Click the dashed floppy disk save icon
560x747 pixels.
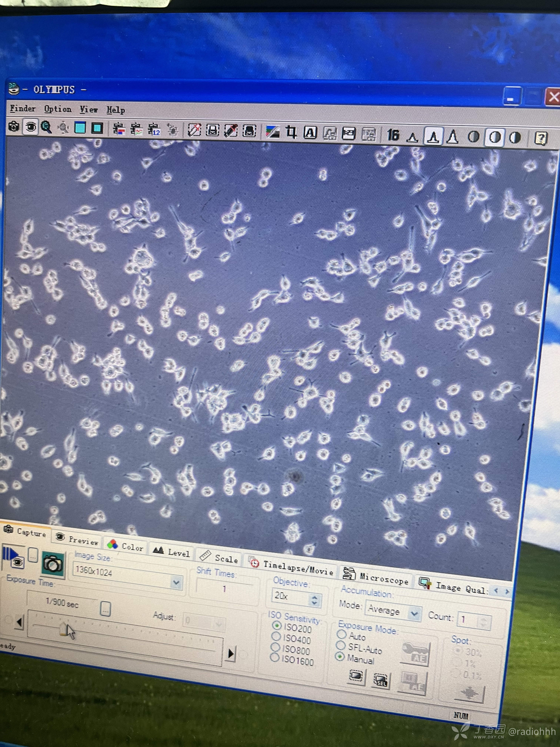pyautogui.click(x=213, y=130)
